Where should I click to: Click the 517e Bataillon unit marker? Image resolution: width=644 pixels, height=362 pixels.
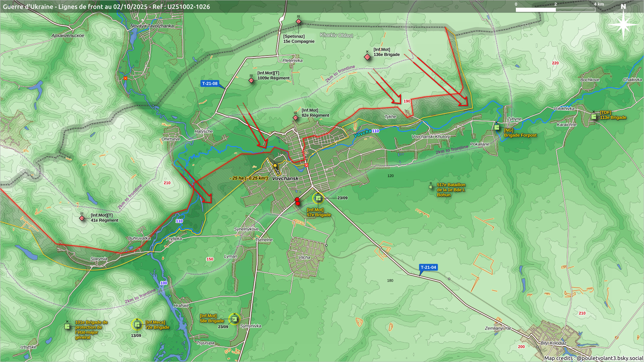click(x=431, y=187)
